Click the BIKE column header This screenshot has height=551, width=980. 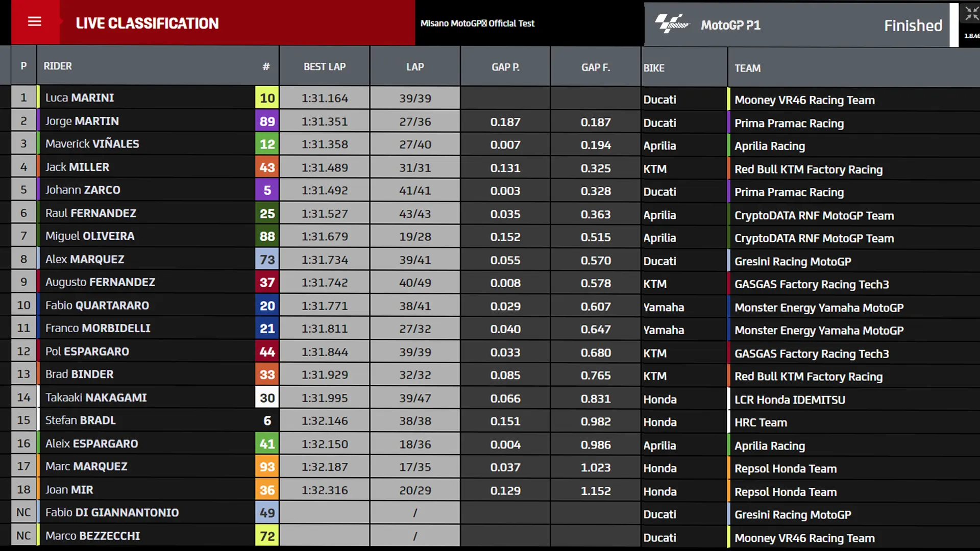tap(654, 68)
